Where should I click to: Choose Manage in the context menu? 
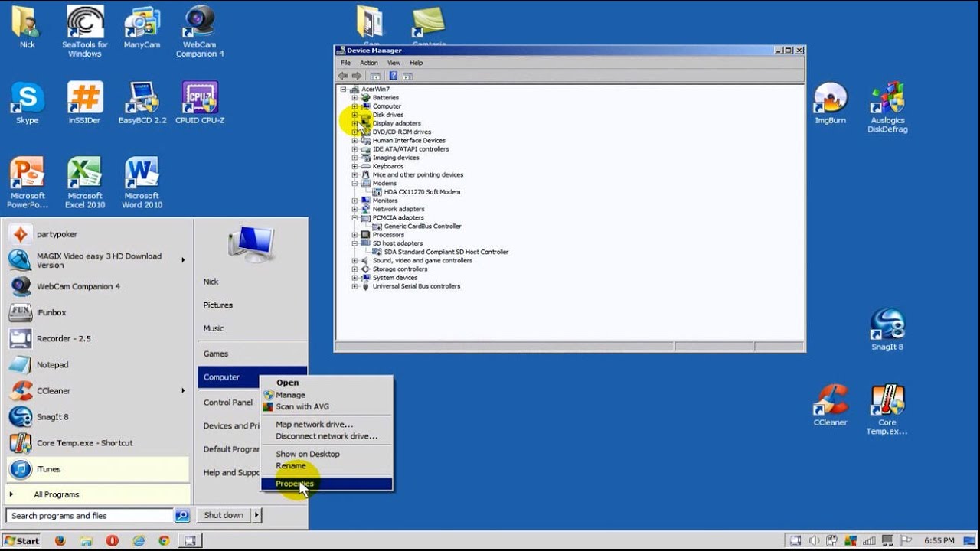point(327,395)
